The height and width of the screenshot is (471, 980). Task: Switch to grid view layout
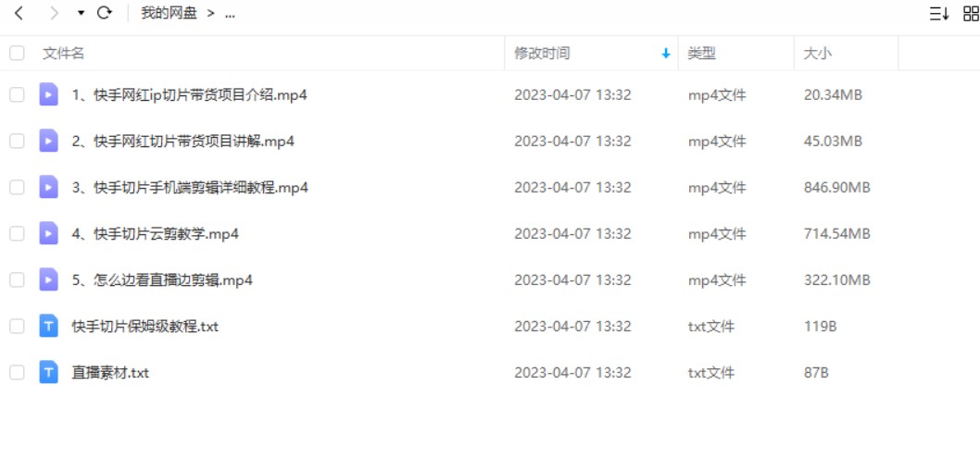click(972, 13)
